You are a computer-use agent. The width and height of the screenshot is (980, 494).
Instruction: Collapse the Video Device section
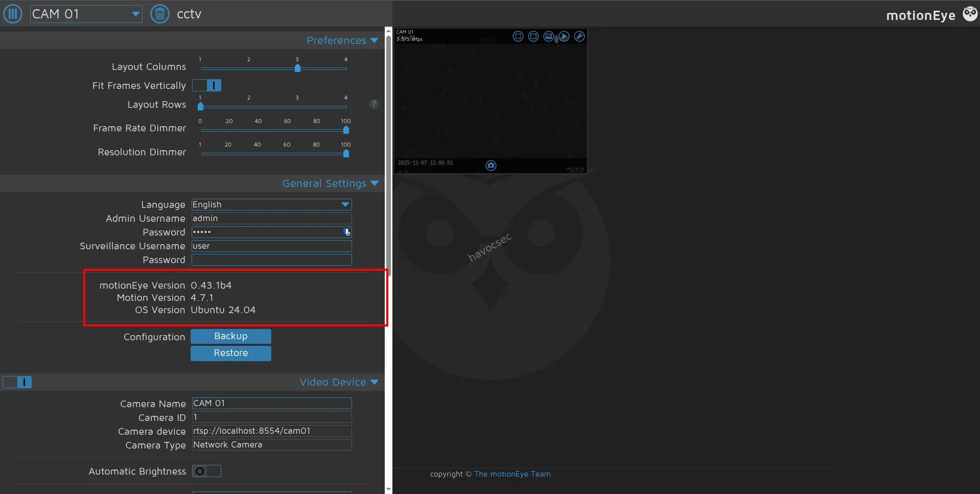(375, 382)
